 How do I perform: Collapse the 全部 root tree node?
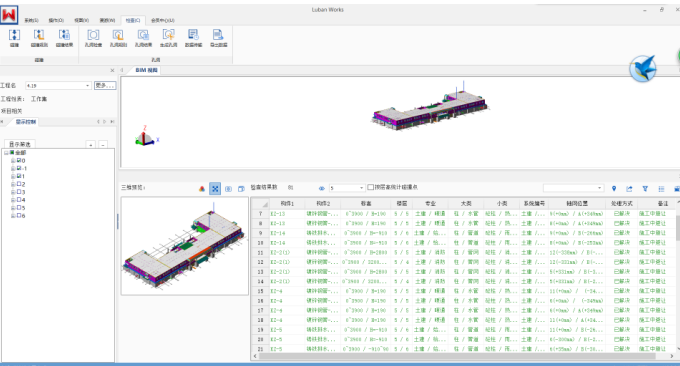tap(6, 153)
